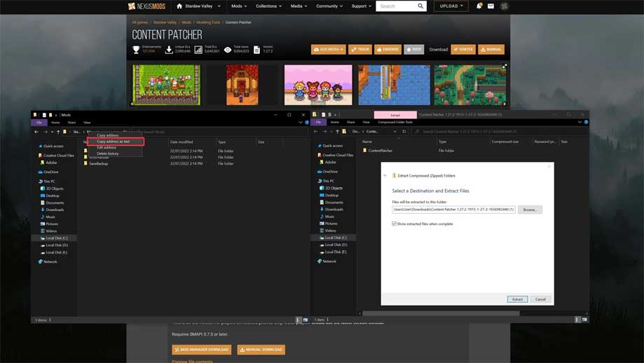Select Downloads in Mods window sidebar

pos(55,210)
